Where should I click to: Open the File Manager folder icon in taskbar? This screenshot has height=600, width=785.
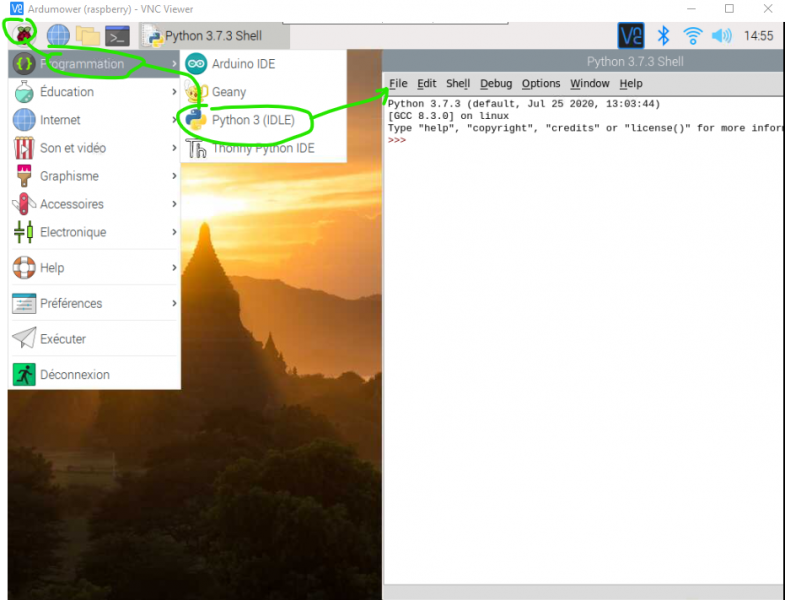(88, 36)
